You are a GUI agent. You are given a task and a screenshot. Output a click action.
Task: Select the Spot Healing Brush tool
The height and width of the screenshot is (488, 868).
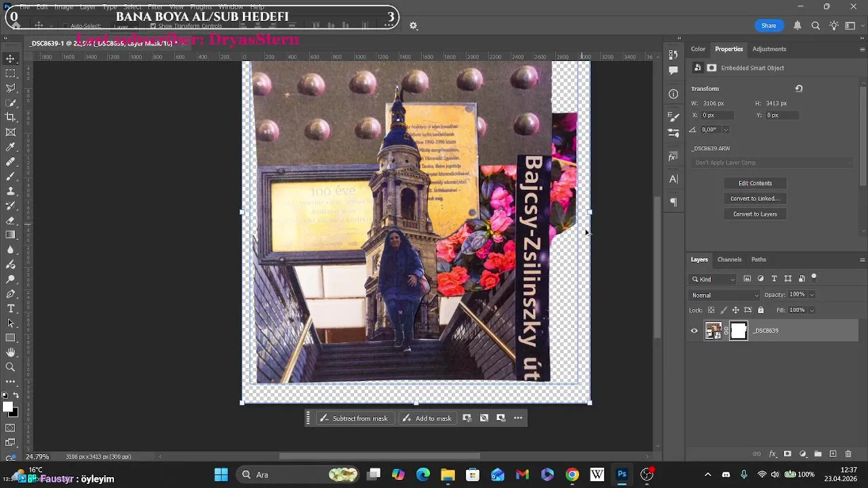coord(10,162)
